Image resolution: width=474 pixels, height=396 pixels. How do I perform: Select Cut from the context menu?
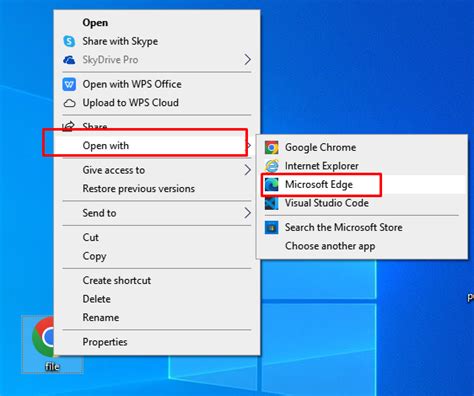(x=157, y=237)
